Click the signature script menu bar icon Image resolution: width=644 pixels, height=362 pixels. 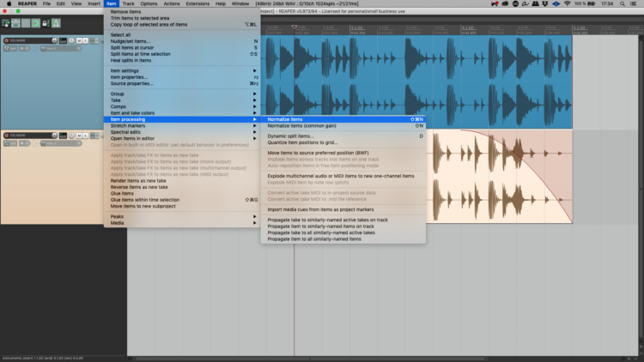pos(526,3)
